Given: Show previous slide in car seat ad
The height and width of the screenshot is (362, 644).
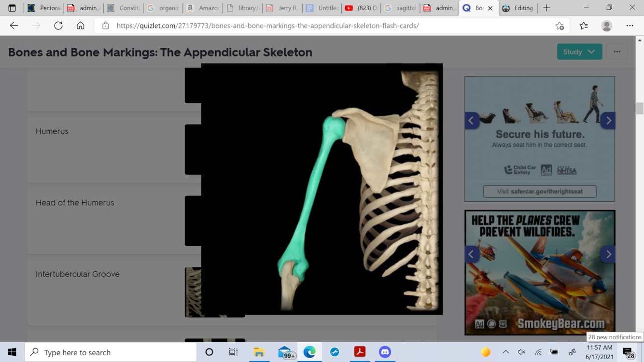Looking at the screenshot, I should (472, 121).
